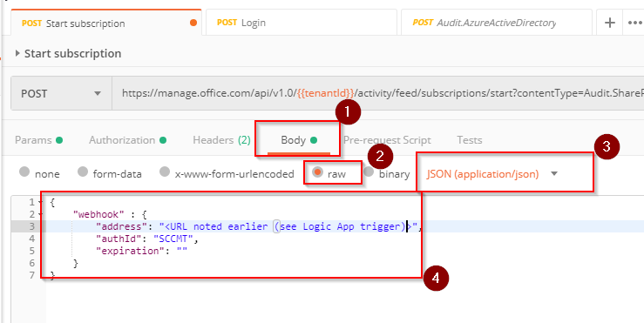644x323 pixels.
Task: Click line number 4 in editor gutter
Action: pyautogui.click(x=31, y=239)
